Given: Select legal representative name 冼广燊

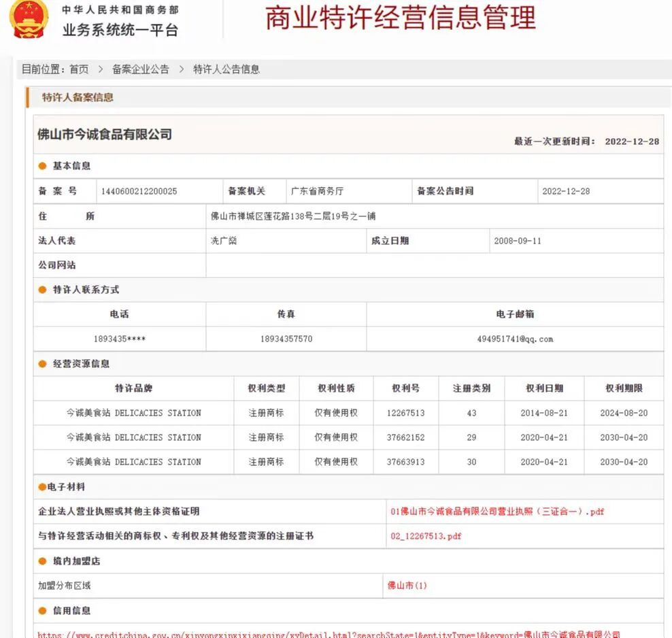Looking at the screenshot, I should [224, 241].
